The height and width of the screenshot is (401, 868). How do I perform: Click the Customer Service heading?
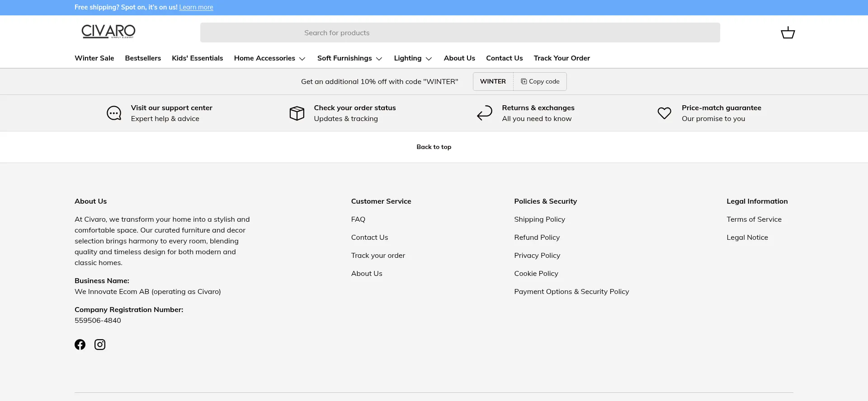381,201
